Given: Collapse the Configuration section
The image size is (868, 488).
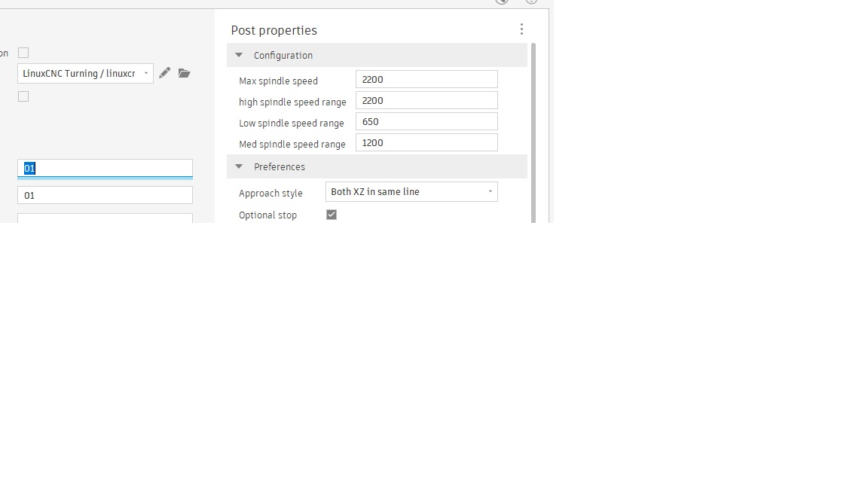Looking at the screenshot, I should pos(239,55).
